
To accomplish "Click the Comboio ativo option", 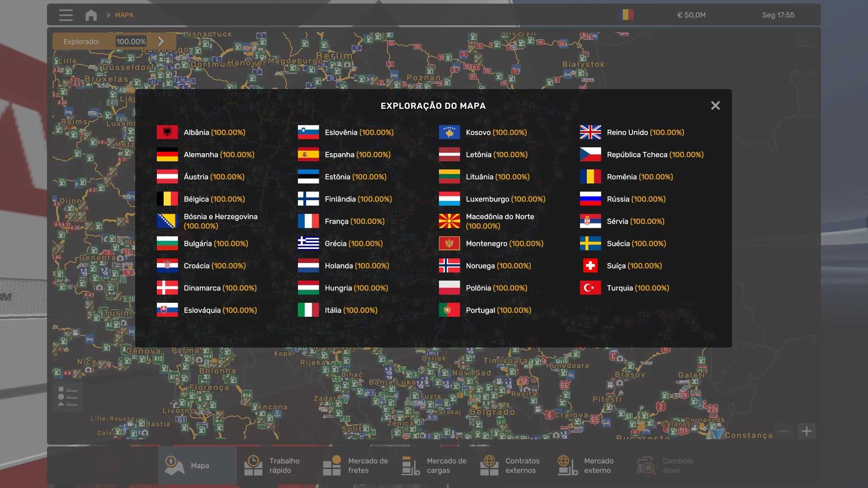I will (x=669, y=465).
